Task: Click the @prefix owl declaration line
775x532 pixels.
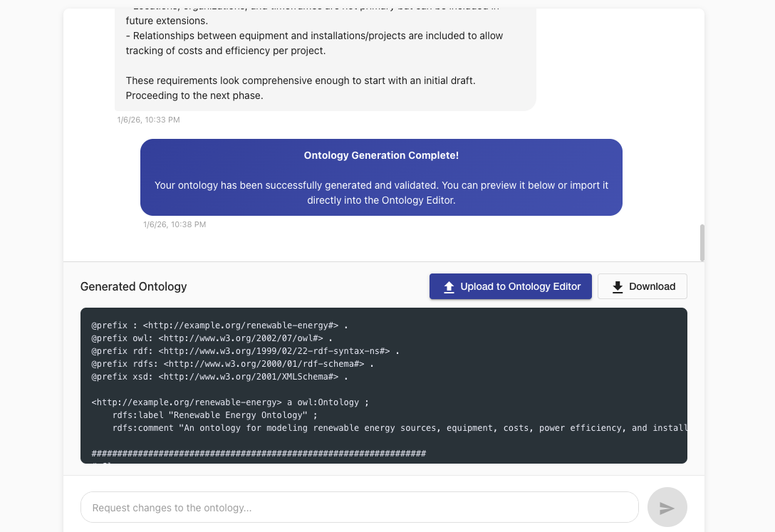Action: [210, 338]
